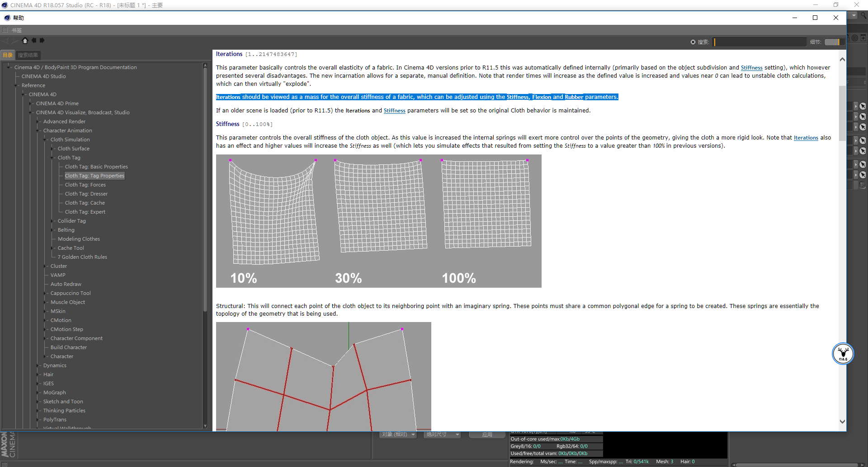Open the Muscle Object topic

(68, 302)
